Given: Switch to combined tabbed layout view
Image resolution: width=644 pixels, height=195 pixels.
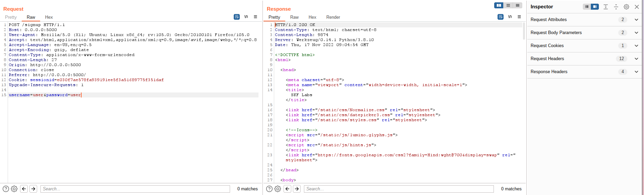Looking at the screenshot, I should point(517,5).
